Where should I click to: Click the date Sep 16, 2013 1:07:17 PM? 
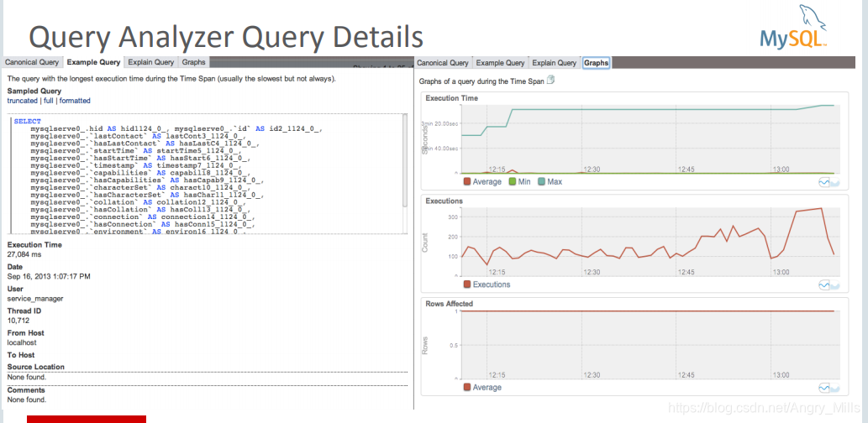(49, 276)
